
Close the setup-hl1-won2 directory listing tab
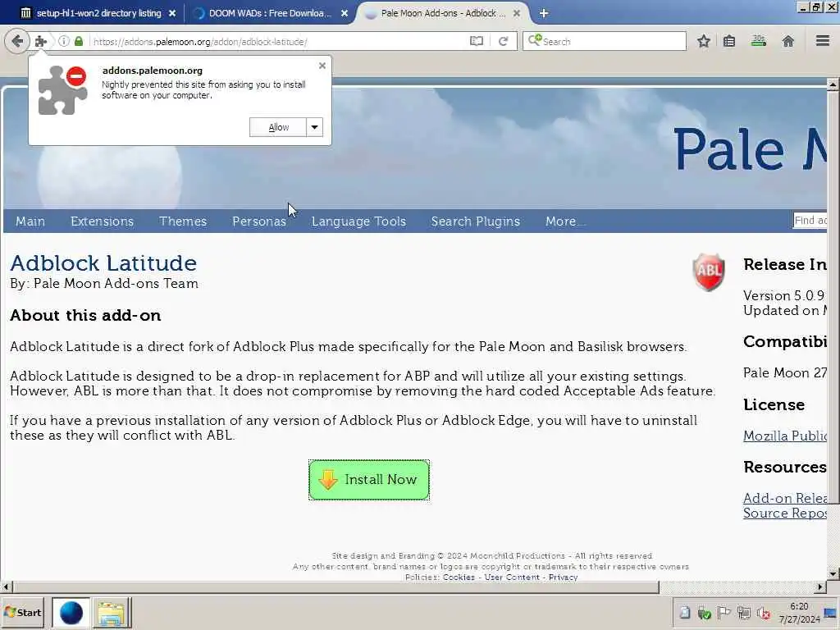click(x=172, y=13)
